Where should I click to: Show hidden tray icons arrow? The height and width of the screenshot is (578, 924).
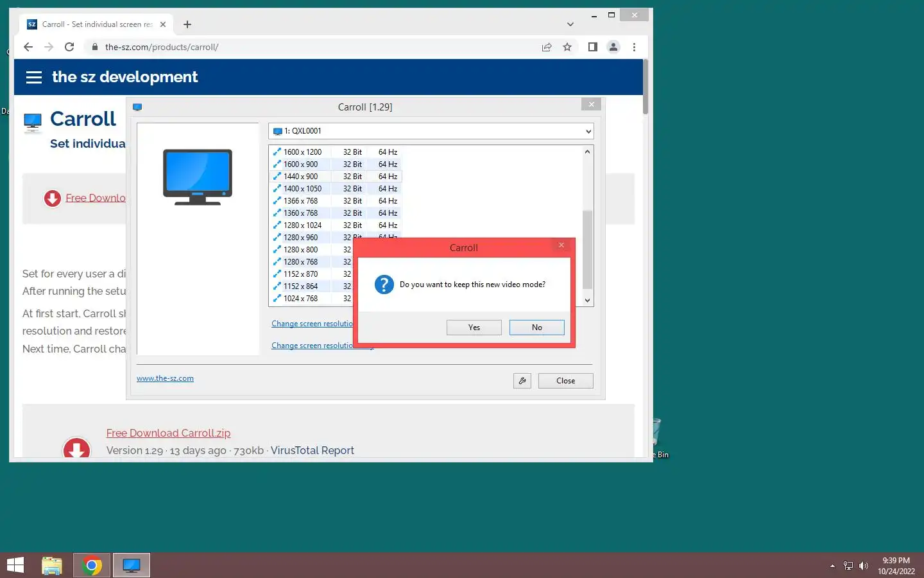[x=832, y=566]
